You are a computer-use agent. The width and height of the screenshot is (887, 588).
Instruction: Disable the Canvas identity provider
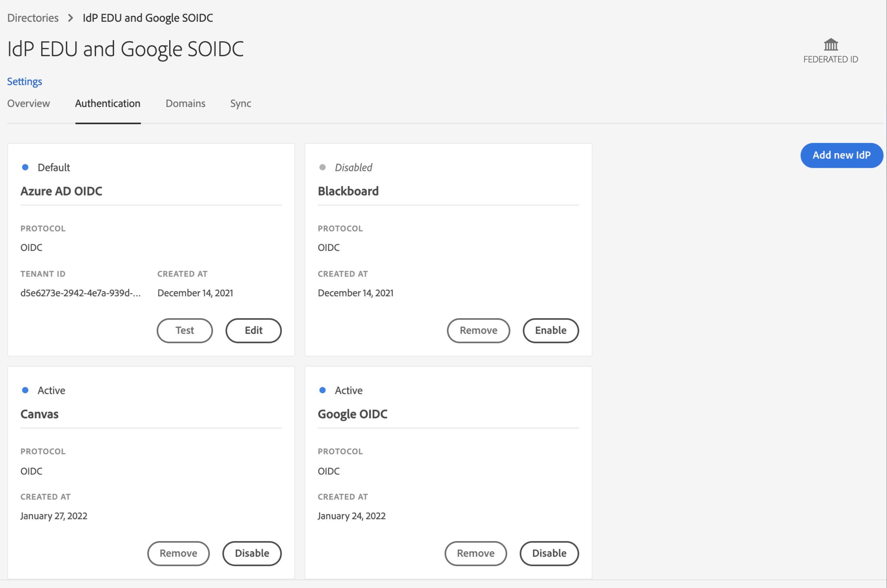tap(252, 553)
